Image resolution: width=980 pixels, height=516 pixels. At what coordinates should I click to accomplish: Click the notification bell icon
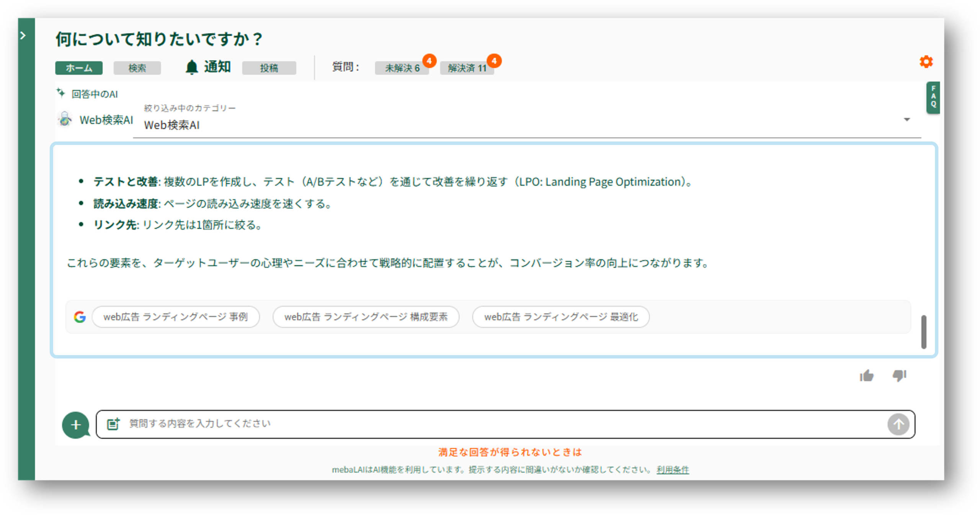(x=191, y=67)
